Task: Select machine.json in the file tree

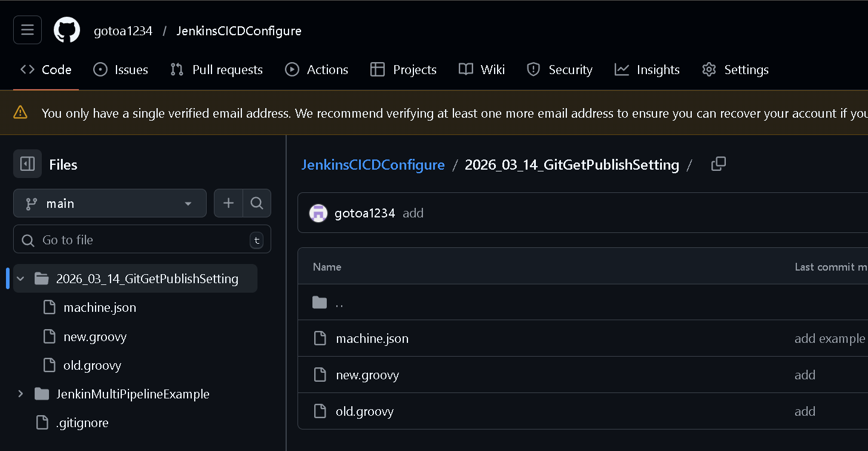Action: tap(100, 308)
